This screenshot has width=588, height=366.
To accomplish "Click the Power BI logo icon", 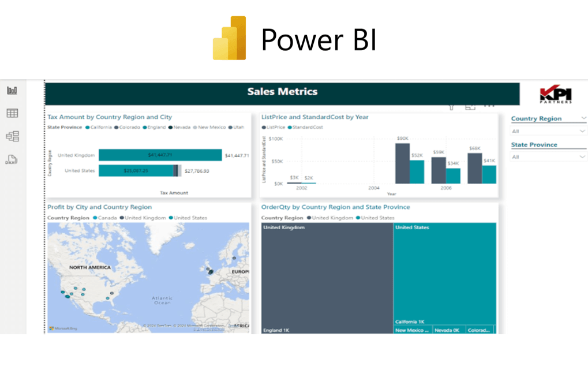I will point(230,39).
